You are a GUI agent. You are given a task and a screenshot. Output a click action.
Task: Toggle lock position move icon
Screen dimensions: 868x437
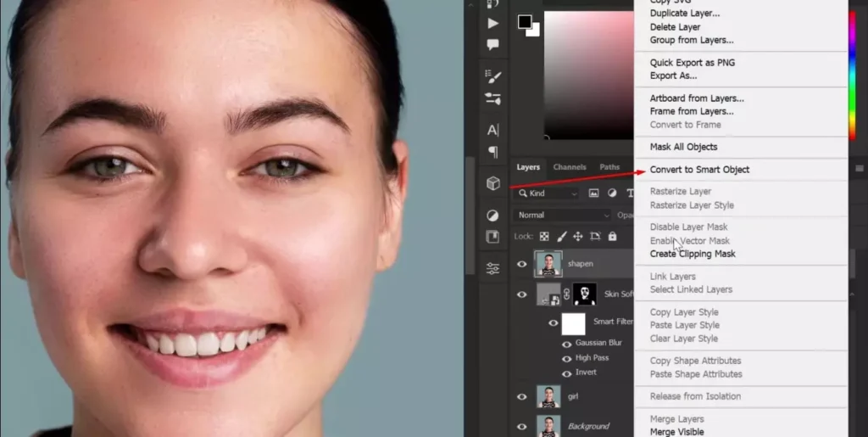click(x=578, y=237)
